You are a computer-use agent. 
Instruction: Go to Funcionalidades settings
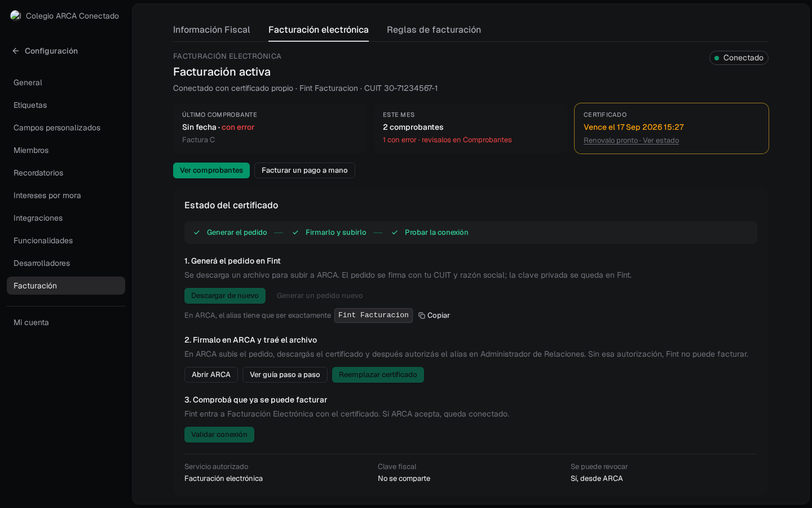coord(66,240)
